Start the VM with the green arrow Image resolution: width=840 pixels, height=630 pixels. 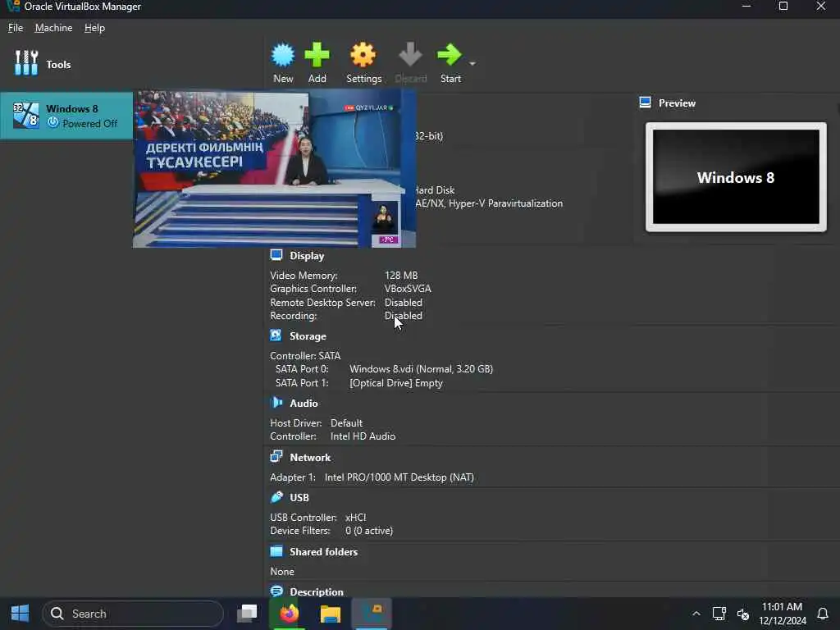[449, 55]
